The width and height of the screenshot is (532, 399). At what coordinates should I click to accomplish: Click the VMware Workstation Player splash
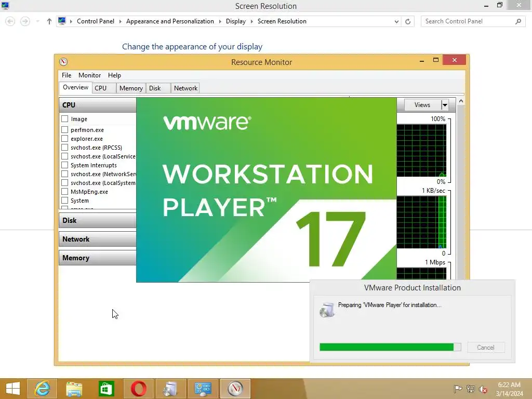[x=267, y=190]
